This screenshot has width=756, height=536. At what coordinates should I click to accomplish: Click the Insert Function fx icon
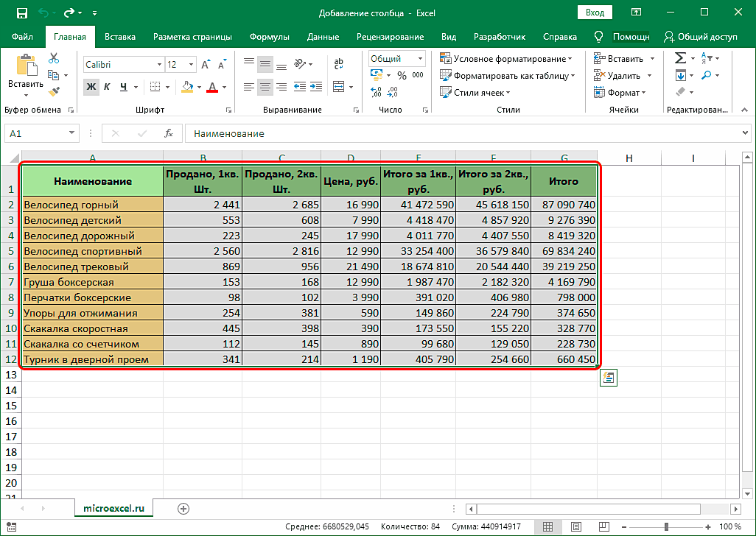click(x=169, y=133)
